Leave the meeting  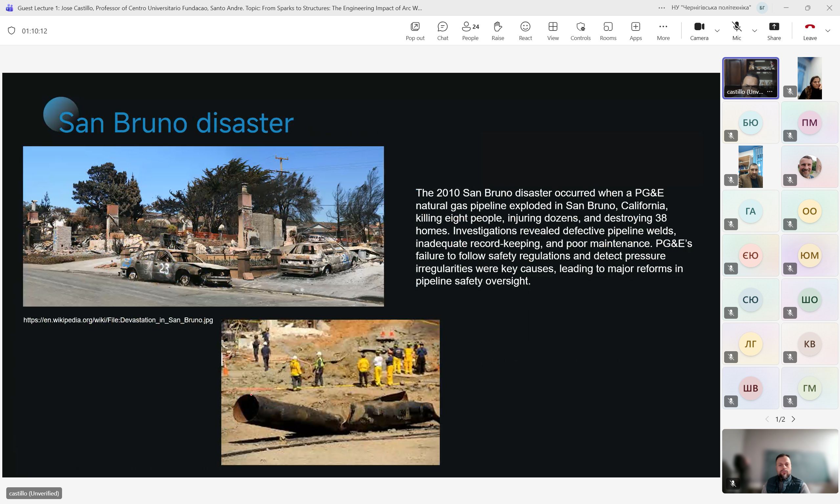pyautogui.click(x=810, y=30)
